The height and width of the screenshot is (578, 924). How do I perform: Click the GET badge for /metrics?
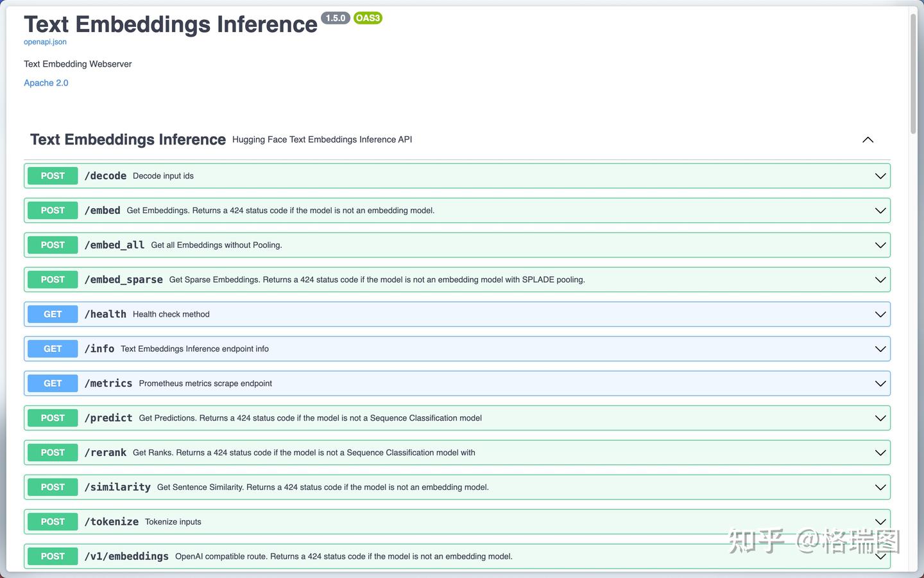(53, 383)
